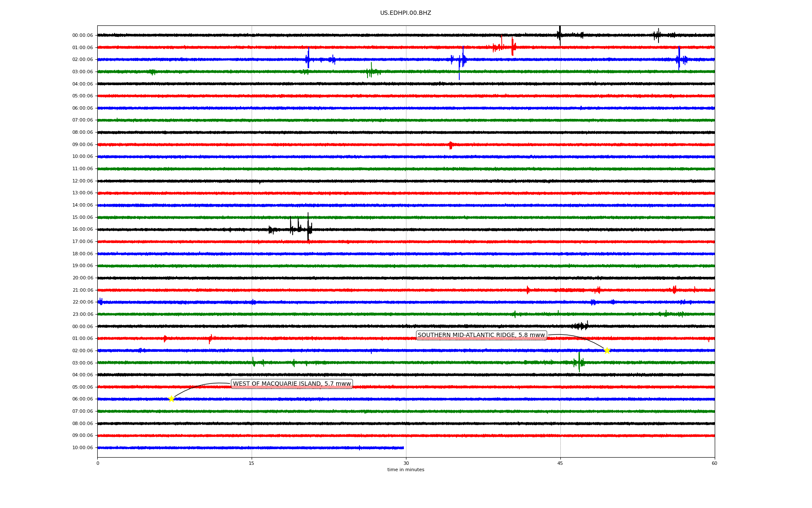
Task: Click the green spike near minute 47 on second 03:00:06 trace
Action: tap(579, 362)
